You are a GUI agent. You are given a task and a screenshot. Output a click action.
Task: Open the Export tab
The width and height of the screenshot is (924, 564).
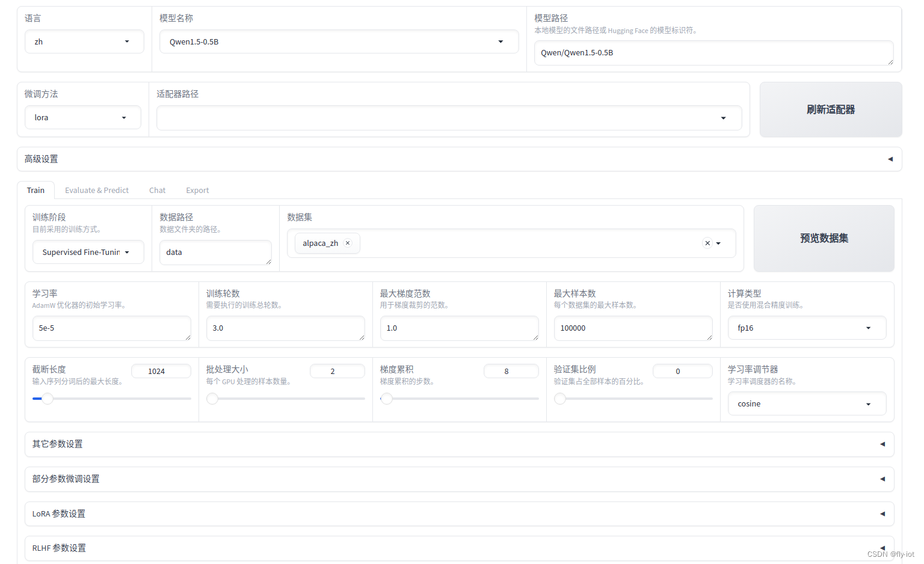click(x=197, y=190)
